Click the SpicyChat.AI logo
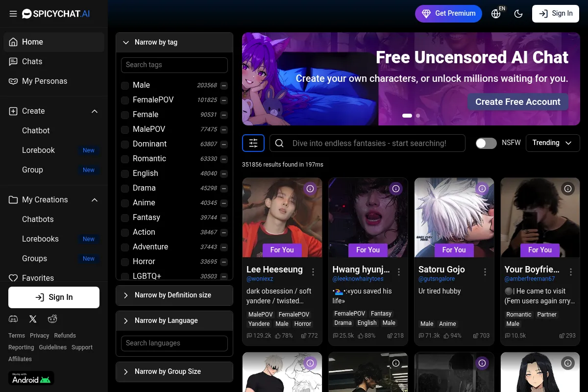 tap(56, 14)
